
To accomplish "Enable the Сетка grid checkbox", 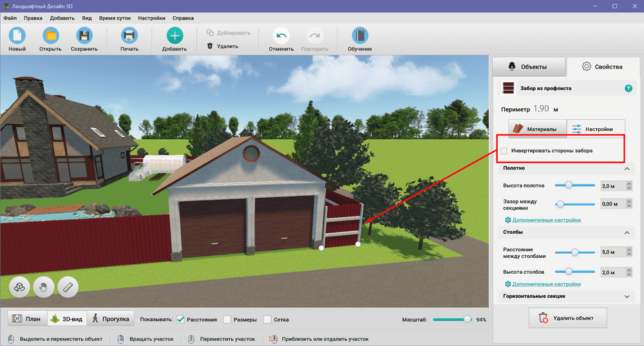I will 267,320.
